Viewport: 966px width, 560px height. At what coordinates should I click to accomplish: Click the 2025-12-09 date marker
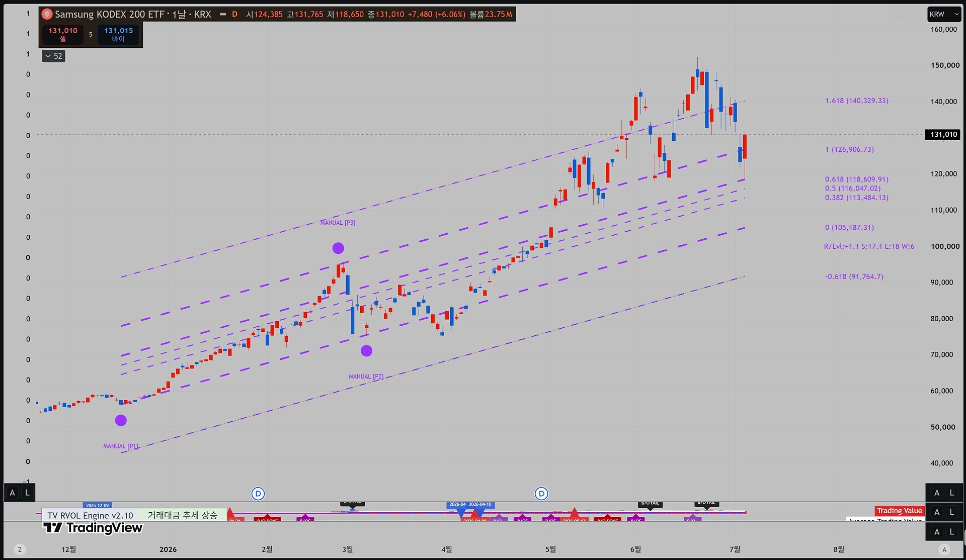[97, 505]
